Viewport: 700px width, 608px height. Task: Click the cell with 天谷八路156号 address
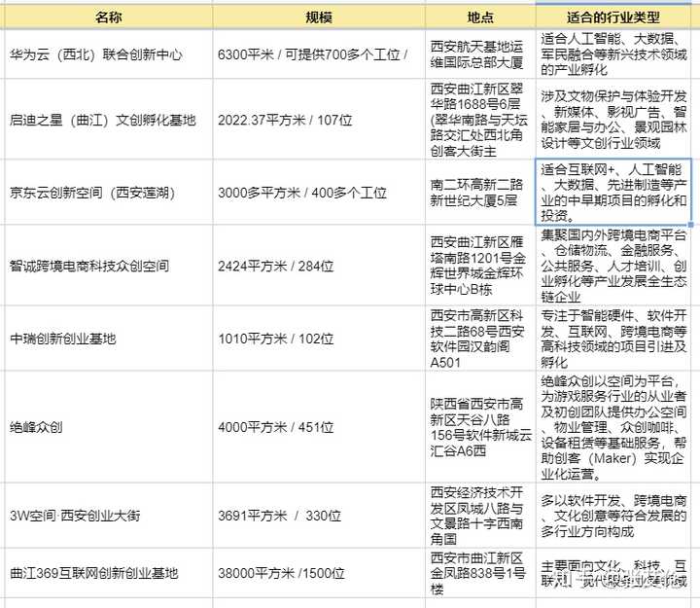tap(480, 427)
